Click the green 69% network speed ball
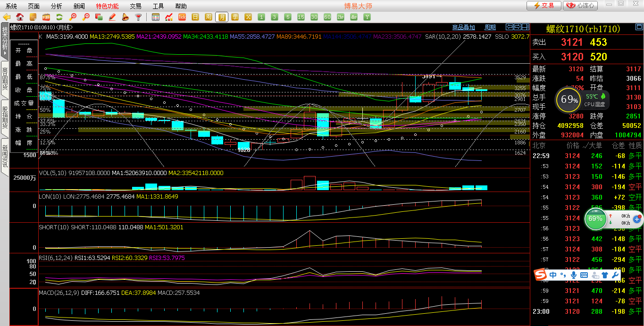The width and height of the screenshot is (644, 326). [595, 219]
